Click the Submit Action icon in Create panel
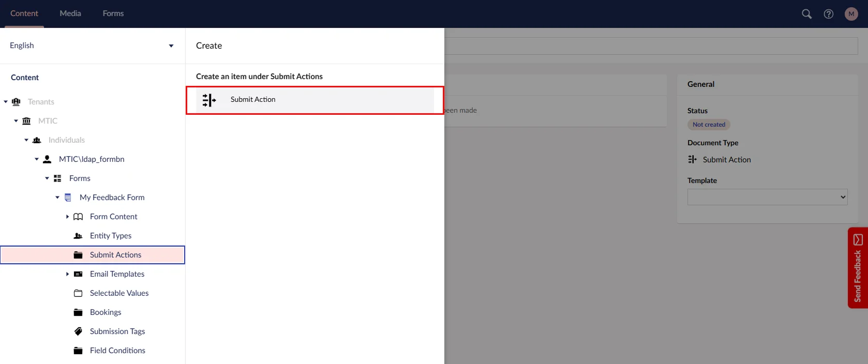 (209, 100)
